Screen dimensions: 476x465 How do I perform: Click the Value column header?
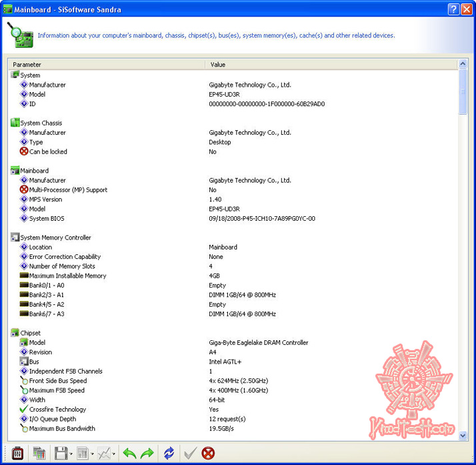331,65
